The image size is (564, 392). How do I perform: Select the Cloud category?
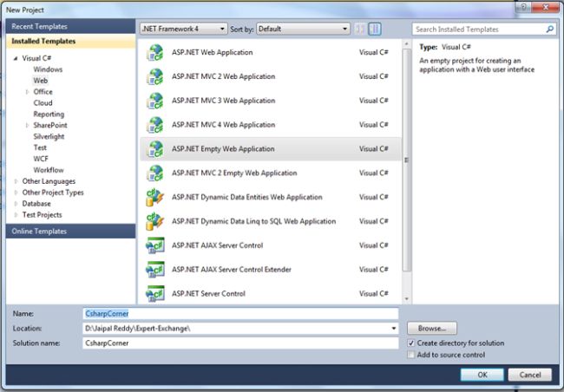pos(43,103)
